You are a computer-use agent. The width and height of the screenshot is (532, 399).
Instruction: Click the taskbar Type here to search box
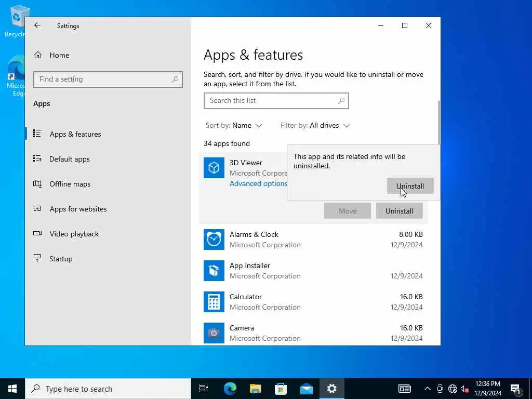pyautogui.click(x=108, y=389)
